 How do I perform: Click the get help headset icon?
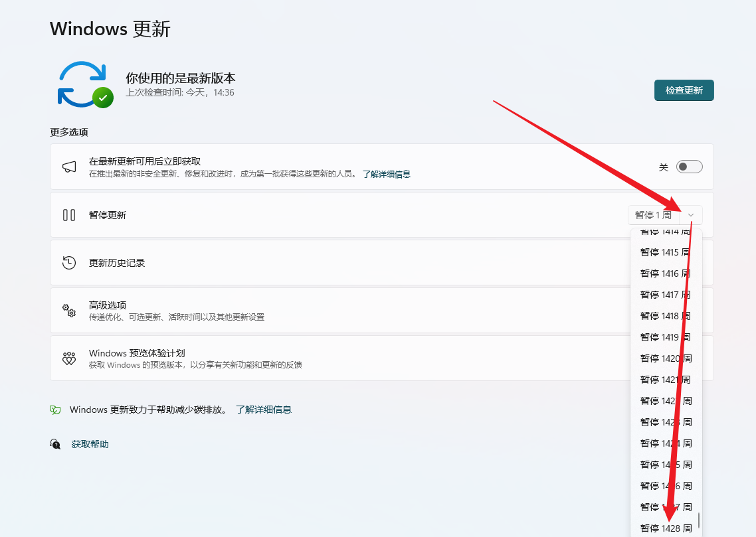pos(55,444)
